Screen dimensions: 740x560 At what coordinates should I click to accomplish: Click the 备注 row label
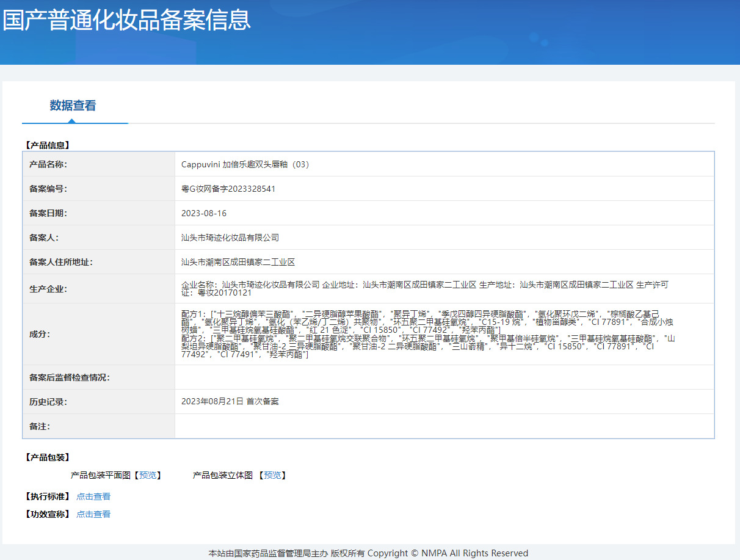(x=40, y=426)
